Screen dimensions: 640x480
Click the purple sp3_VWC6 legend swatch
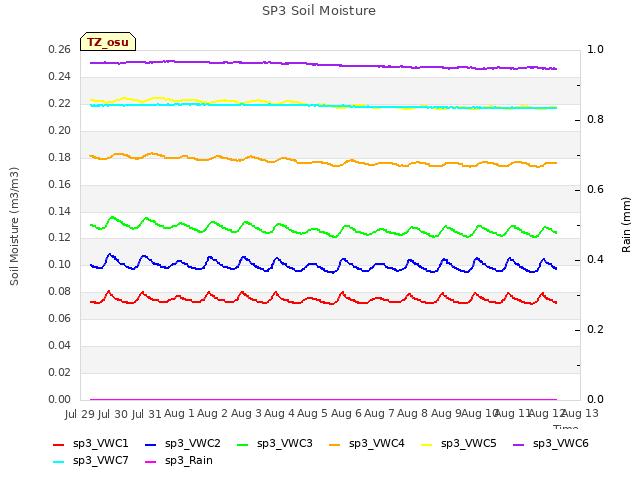518,445
